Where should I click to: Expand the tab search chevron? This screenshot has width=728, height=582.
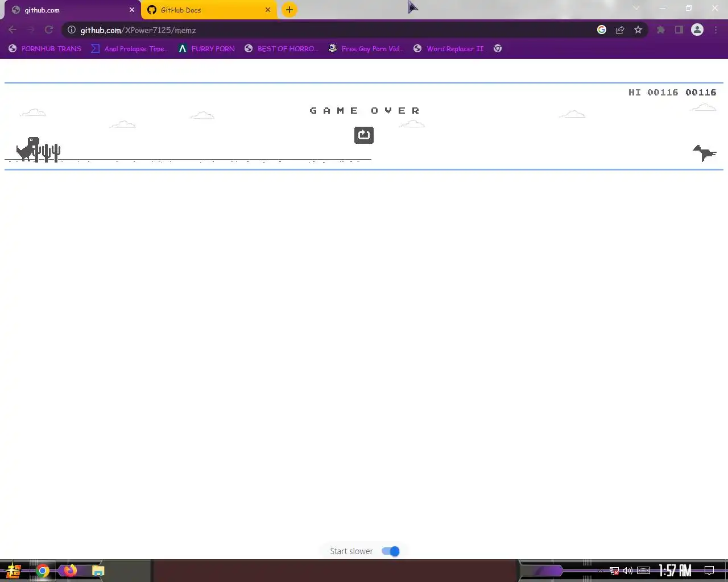636,9
